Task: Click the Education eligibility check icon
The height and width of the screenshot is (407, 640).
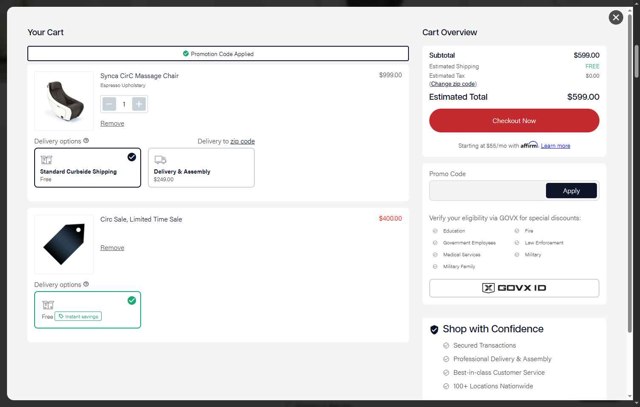Action: 435,231
